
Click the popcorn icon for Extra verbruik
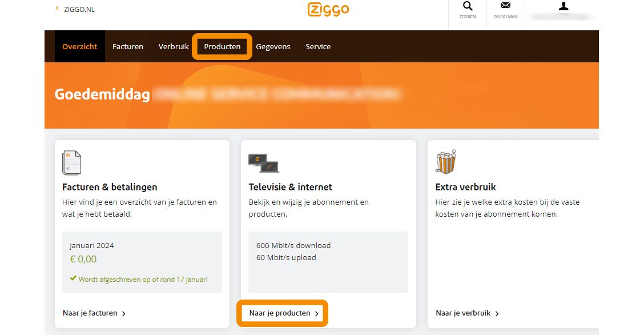pos(445,162)
